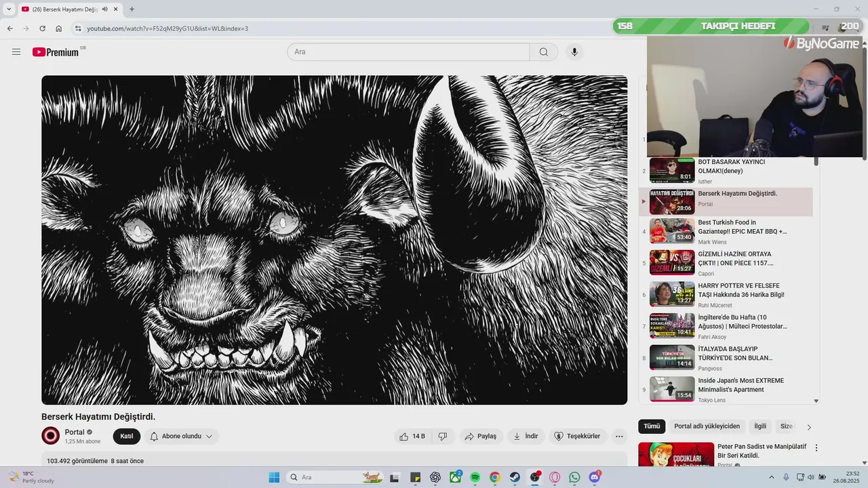Reload the page in Chrome

42,28
